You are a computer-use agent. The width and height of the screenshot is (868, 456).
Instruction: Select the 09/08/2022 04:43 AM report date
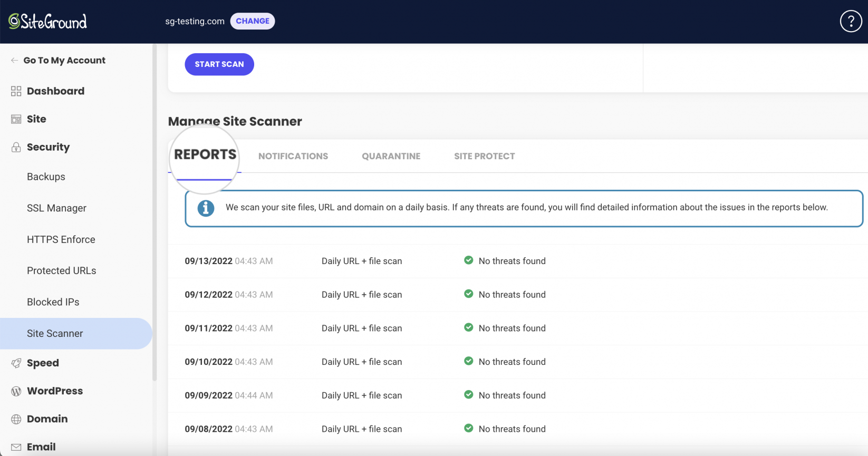(228, 429)
